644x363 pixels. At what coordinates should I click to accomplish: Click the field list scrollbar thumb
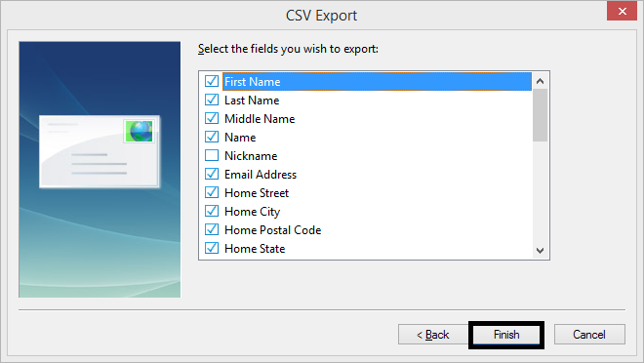click(x=541, y=115)
